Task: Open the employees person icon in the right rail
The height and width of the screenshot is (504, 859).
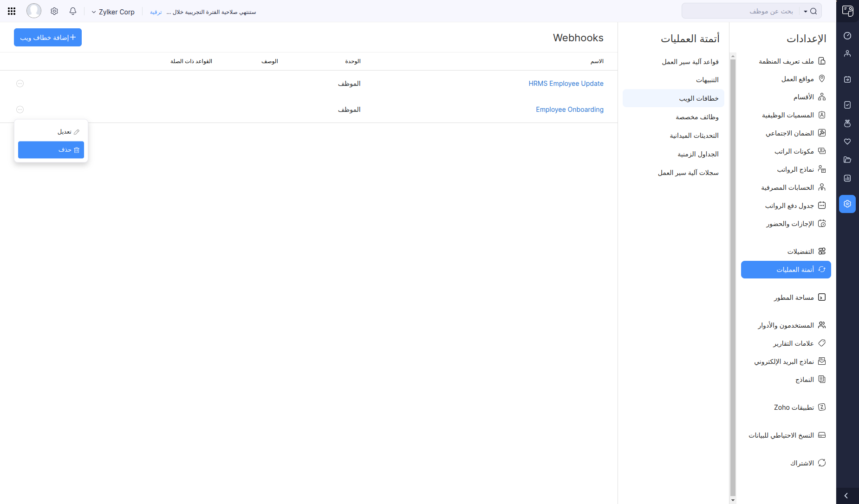Action: coord(847,54)
